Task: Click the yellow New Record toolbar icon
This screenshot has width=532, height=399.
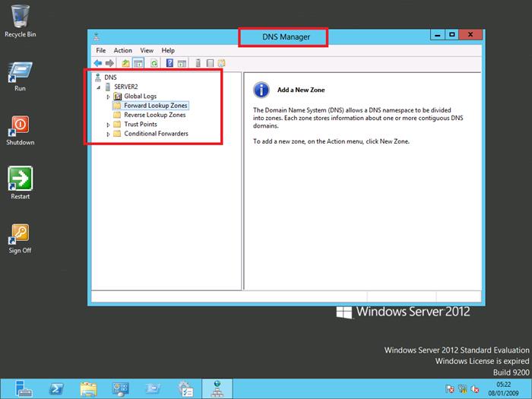Action: tap(222, 63)
